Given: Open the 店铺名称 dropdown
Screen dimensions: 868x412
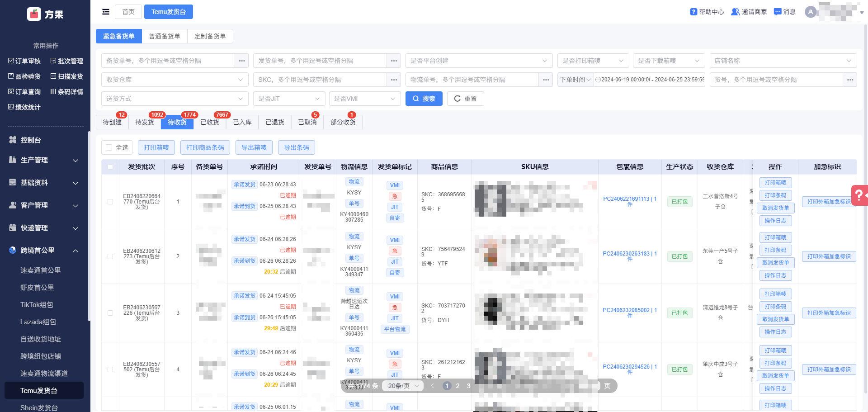Looking at the screenshot, I should click(783, 61).
